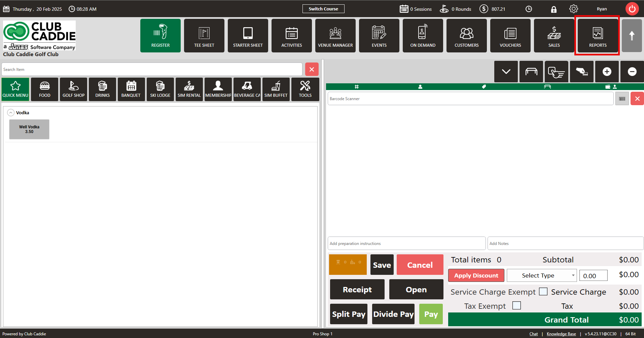View the 0 Rounds indicator
644x338 pixels.
click(x=456, y=9)
